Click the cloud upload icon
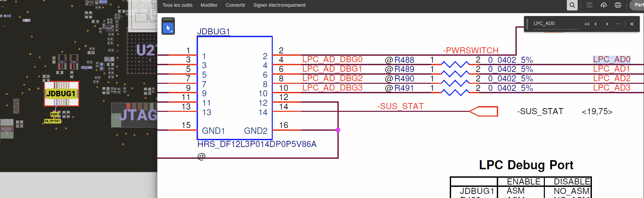 604,5
